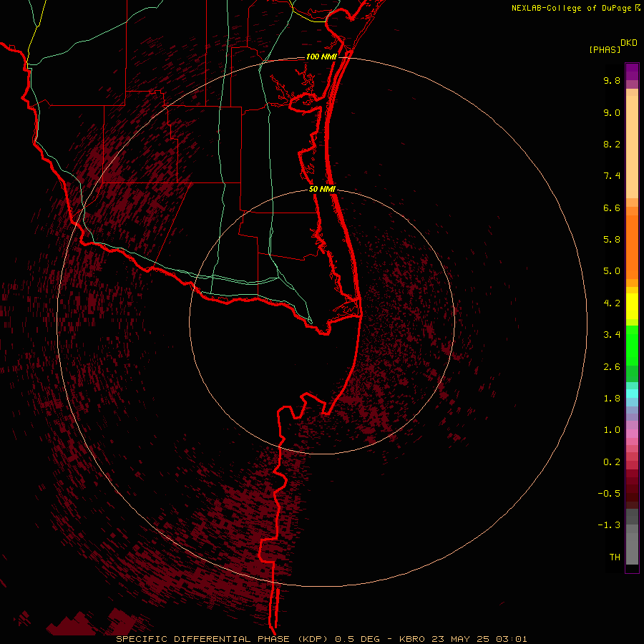Click the -0.5 value on the color scale
This screenshot has width=644, height=644.
pyautogui.click(x=609, y=494)
